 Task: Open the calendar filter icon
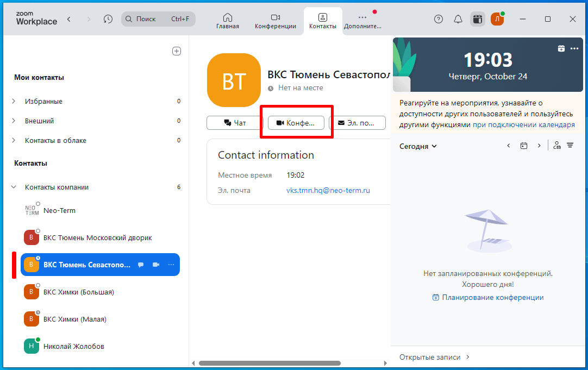tap(570, 146)
